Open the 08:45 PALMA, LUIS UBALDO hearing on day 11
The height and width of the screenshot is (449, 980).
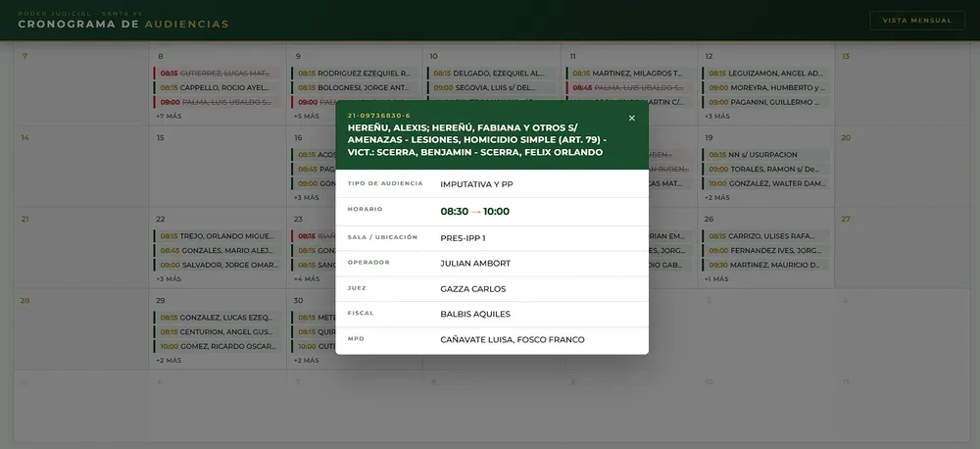tap(629, 87)
